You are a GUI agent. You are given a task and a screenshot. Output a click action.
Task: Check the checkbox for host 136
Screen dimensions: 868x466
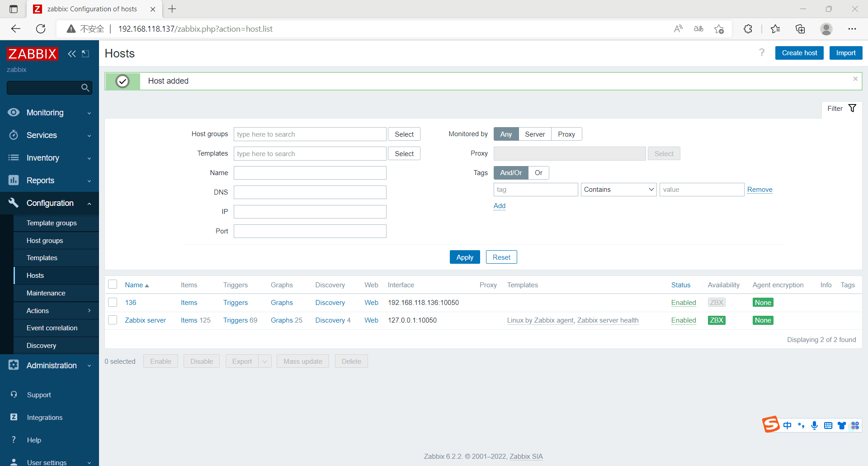pyautogui.click(x=113, y=302)
